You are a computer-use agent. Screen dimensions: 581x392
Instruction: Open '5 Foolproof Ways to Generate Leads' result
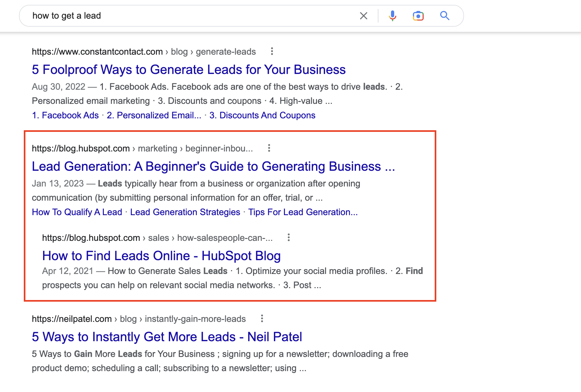pos(188,70)
